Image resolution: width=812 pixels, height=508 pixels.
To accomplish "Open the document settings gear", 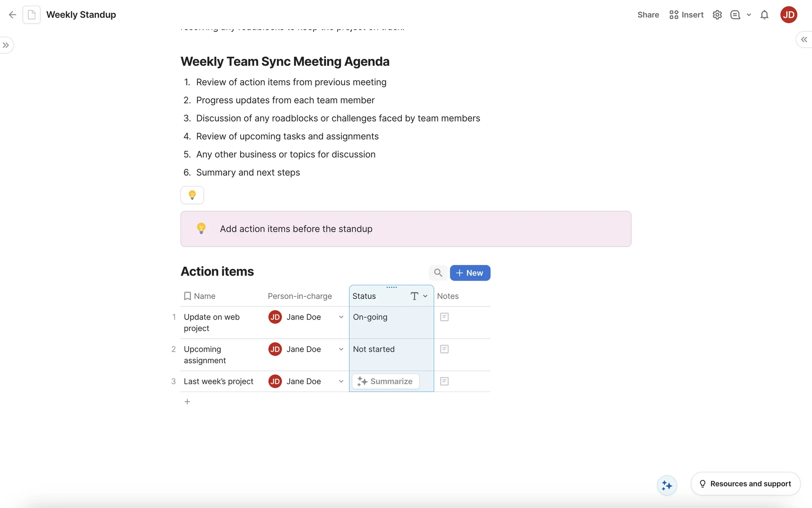I will tap(717, 15).
